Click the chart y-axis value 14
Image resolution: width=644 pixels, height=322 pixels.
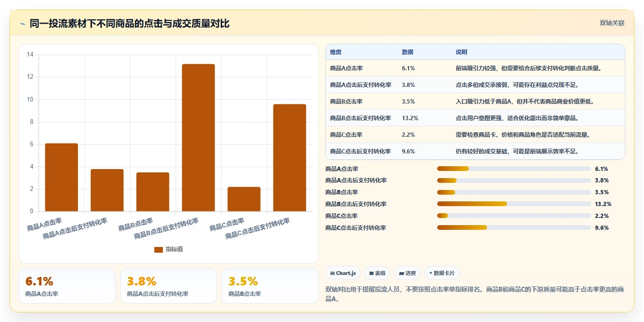point(30,55)
